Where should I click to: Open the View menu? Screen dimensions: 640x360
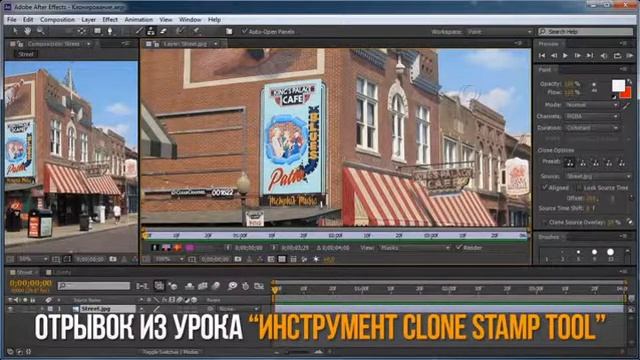166,20
